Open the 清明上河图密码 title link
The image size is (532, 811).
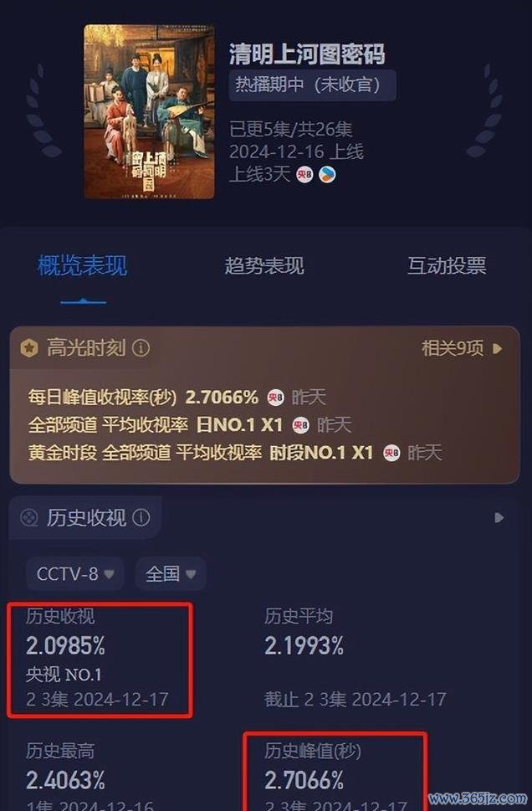(x=307, y=54)
